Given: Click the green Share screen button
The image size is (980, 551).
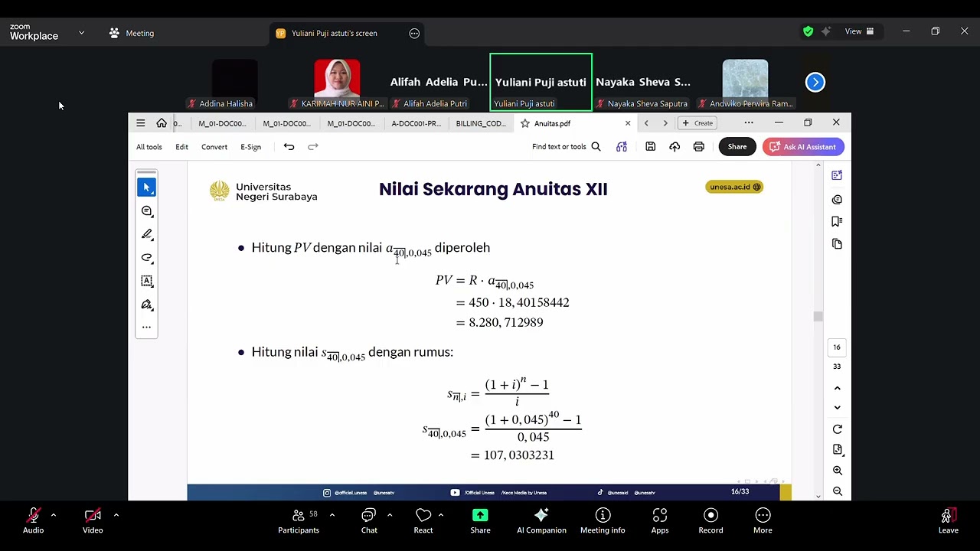Looking at the screenshot, I should [x=480, y=521].
